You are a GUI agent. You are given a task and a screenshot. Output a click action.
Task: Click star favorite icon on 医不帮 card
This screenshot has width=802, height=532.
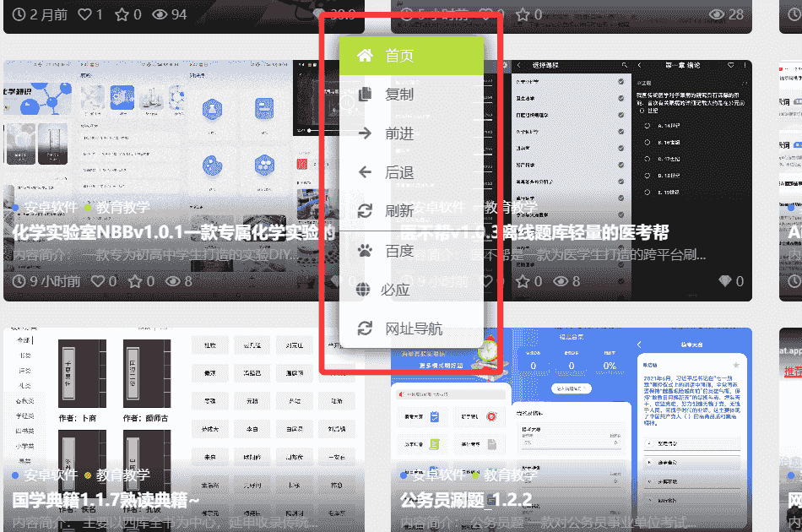pos(523,281)
